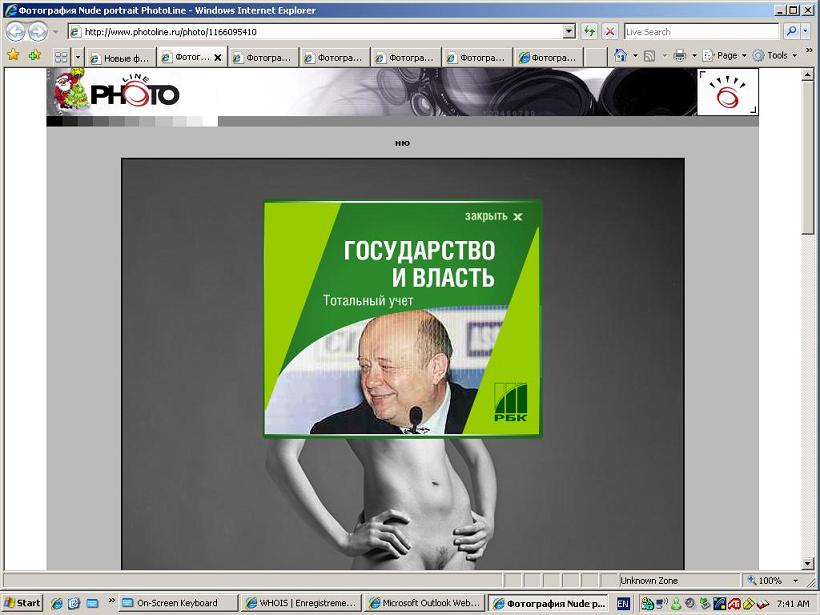Switch to the "Новые ф..." tab
Screen dimensions: 820x615
pos(119,58)
